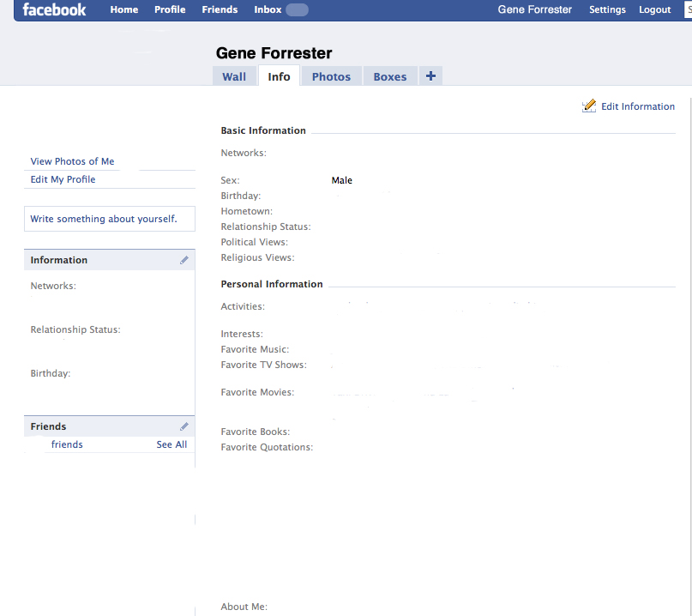Click the pencil icon in Information box
This screenshot has width=692, height=616.
(x=184, y=260)
